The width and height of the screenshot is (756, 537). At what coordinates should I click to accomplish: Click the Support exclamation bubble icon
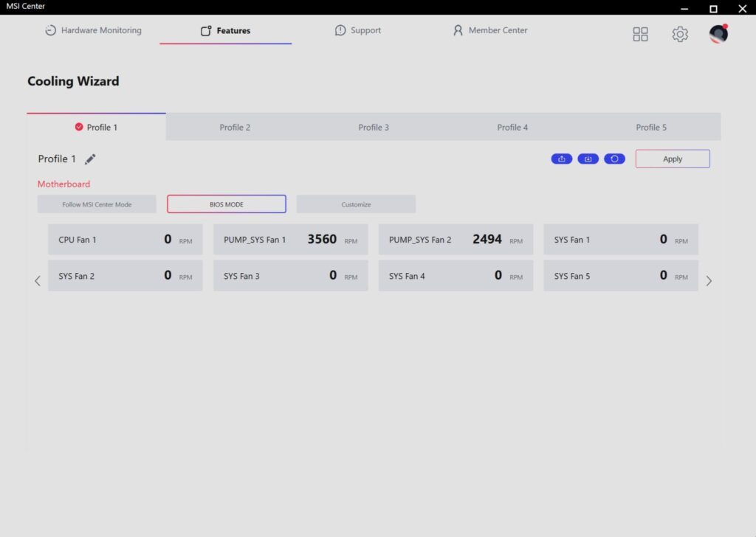click(340, 30)
